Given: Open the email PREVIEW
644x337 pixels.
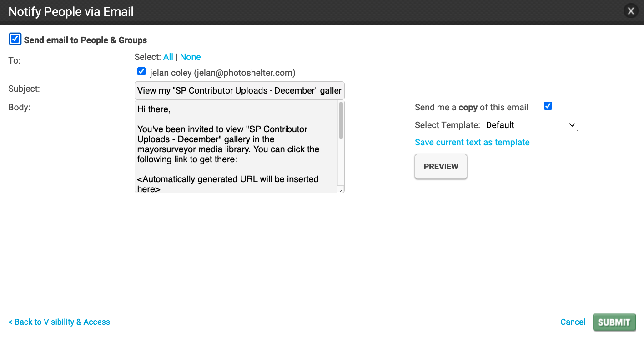Looking at the screenshot, I should pyautogui.click(x=441, y=166).
